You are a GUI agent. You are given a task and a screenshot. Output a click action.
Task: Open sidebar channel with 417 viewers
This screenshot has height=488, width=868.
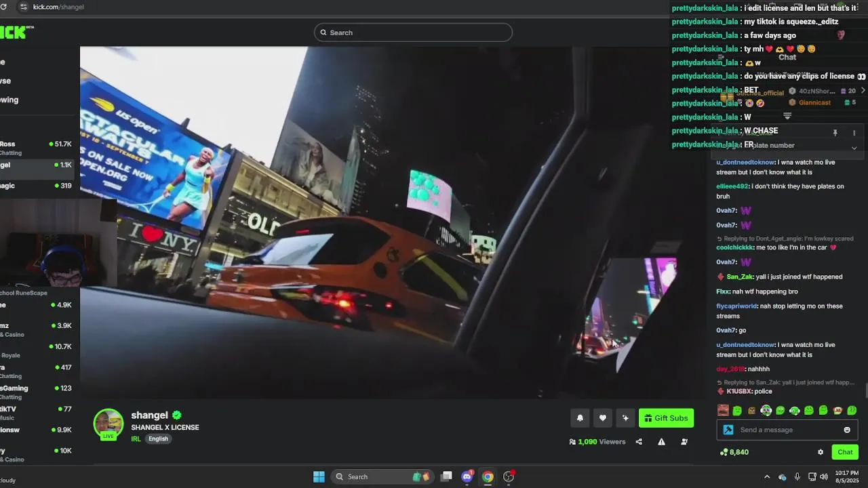(x=36, y=371)
